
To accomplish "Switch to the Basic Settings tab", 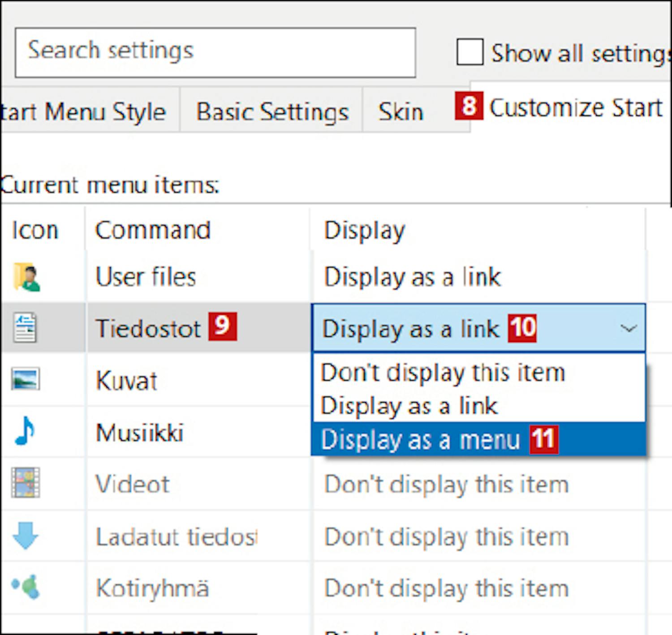I will click(271, 112).
